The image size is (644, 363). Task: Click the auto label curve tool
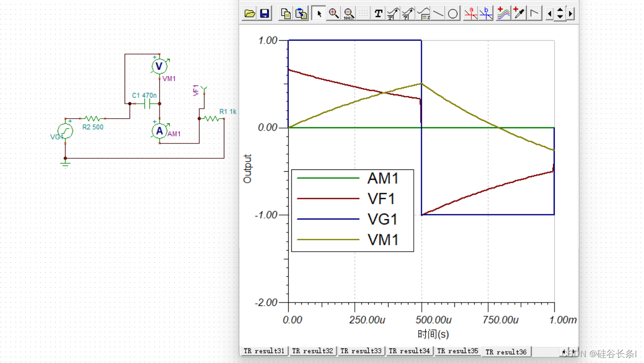click(393, 13)
